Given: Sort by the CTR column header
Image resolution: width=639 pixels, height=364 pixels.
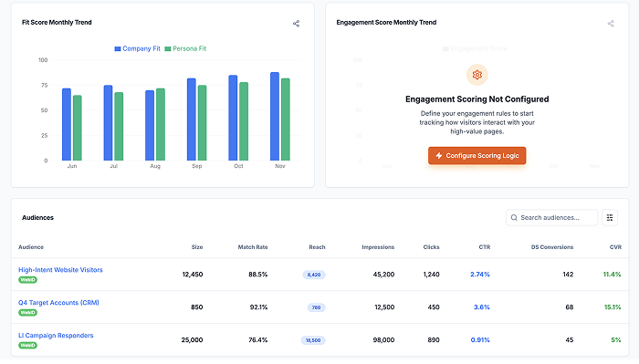Looking at the screenshot, I should pos(485,247).
